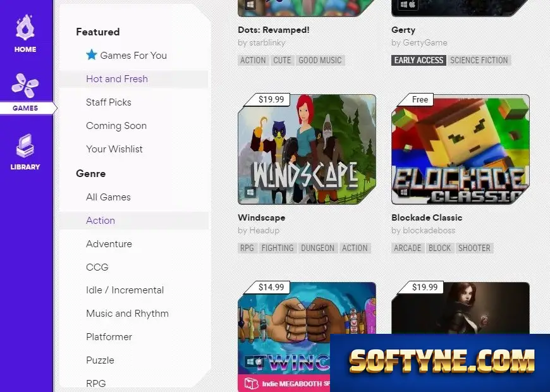Image resolution: width=550 pixels, height=392 pixels.
Task: Open the Windscape game title link
Action: pyautogui.click(x=261, y=217)
